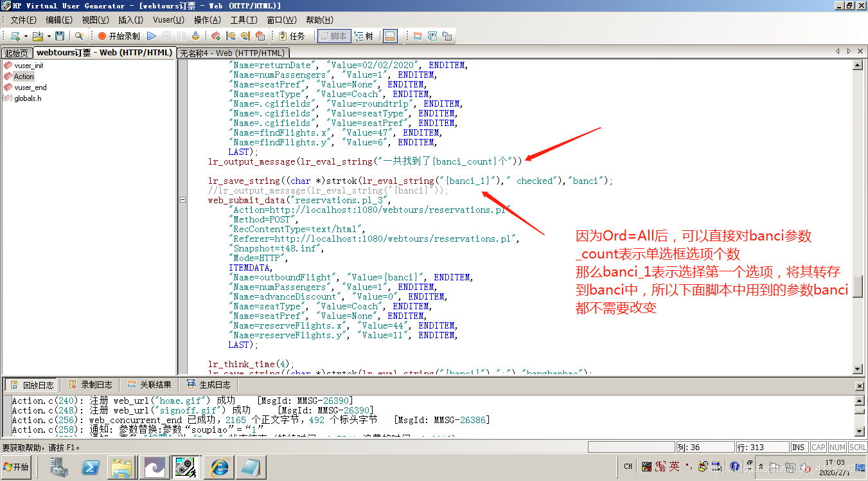Screen dimensions: 868x481
Task: Click the editor vertical scrollbar up arrow
Action: coord(857,65)
